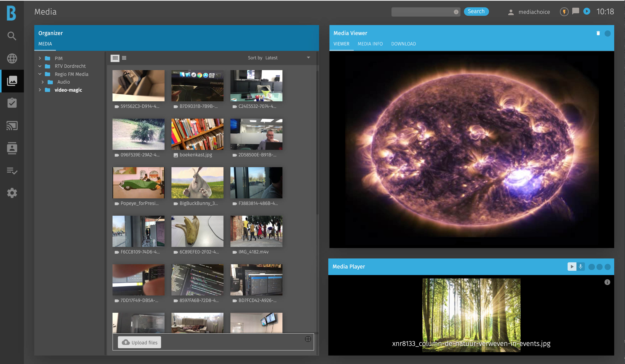
Task: Open the Media library in the sidebar
Action: (12, 81)
